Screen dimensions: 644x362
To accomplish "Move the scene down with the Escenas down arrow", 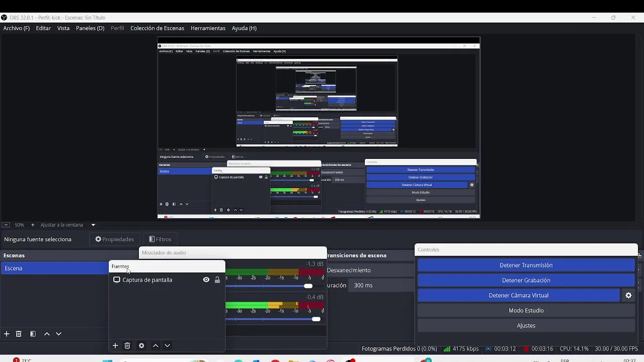I will [58, 334].
